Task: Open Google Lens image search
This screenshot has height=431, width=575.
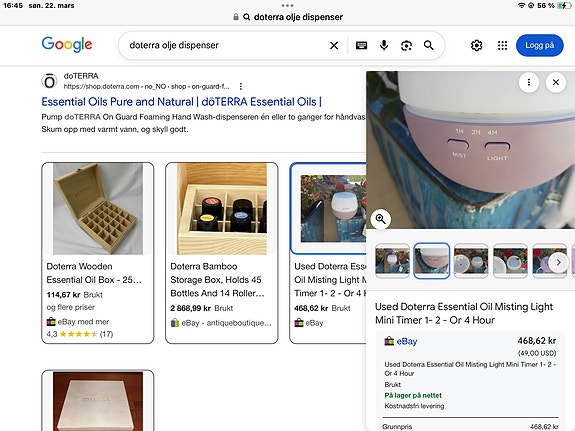Action: click(406, 45)
